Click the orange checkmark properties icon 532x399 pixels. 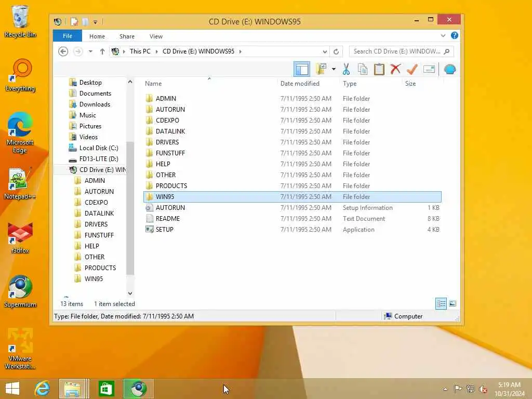(x=412, y=69)
